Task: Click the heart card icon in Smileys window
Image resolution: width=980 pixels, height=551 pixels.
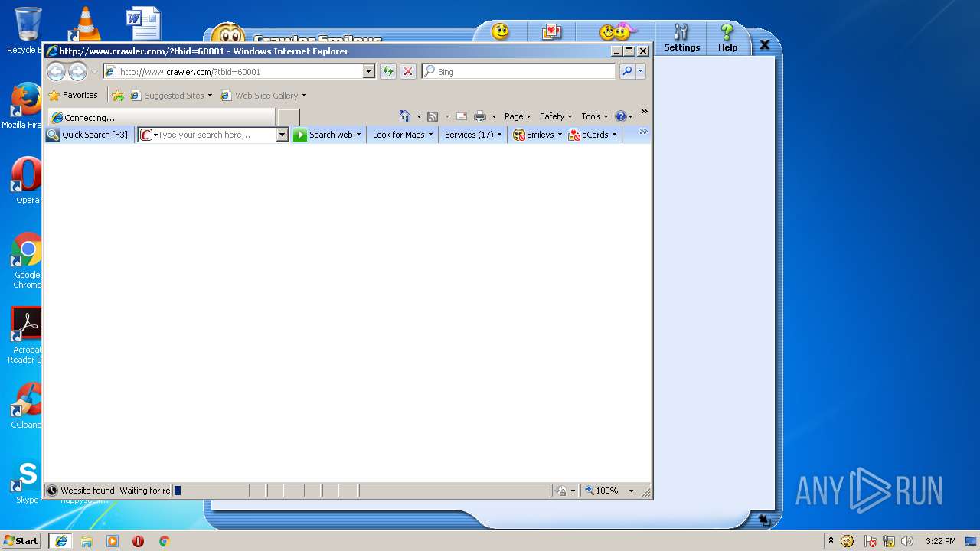Action: pos(551,31)
